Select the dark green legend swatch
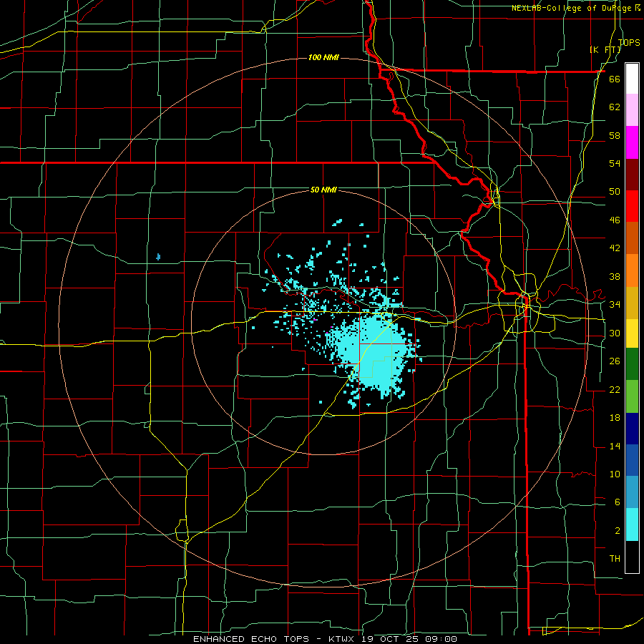This screenshot has height=644, width=644. click(x=632, y=364)
